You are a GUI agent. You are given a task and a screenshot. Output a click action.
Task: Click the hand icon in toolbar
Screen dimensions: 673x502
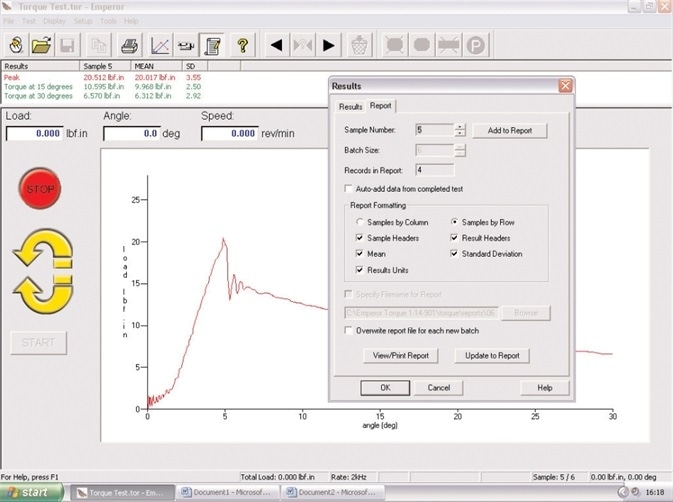pyautogui.click(x=16, y=45)
